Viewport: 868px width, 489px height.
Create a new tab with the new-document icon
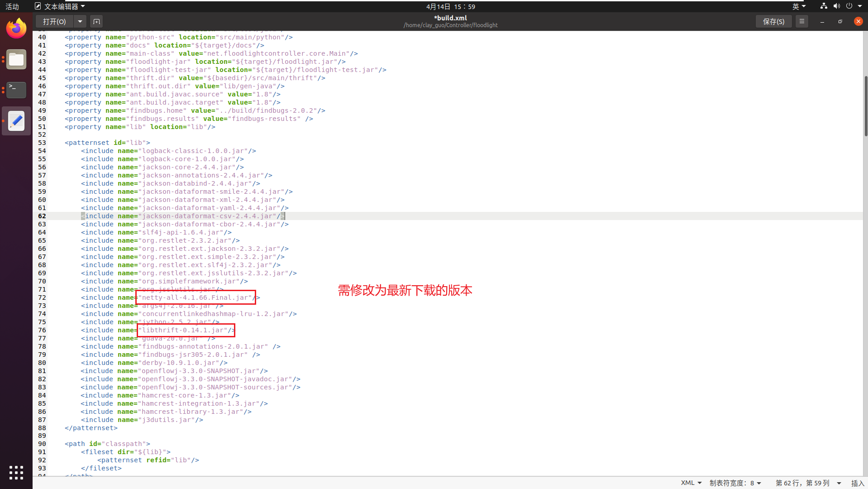[96, 21]
